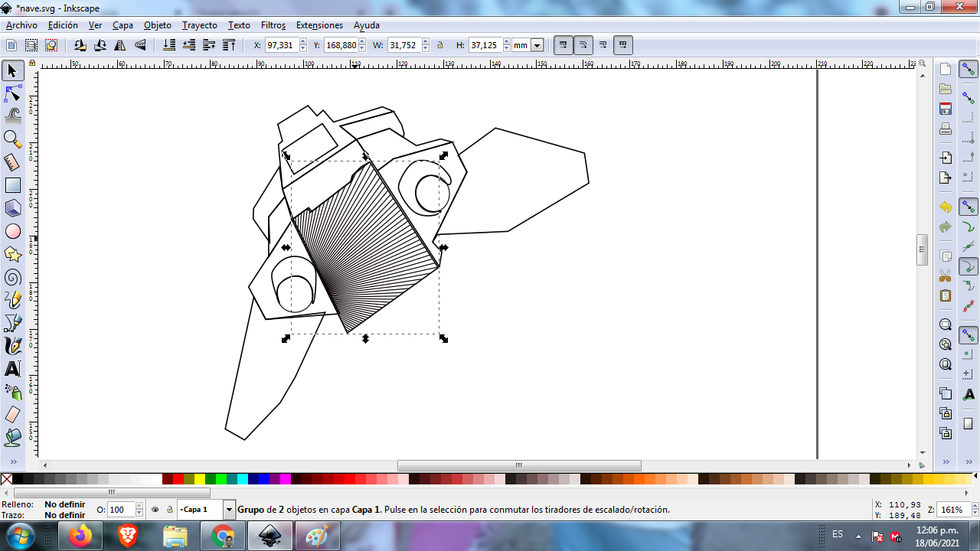Open the Trayecto menu
Image resolution: width=980 pixels, height=551 pixels.
tap(200, 25)
